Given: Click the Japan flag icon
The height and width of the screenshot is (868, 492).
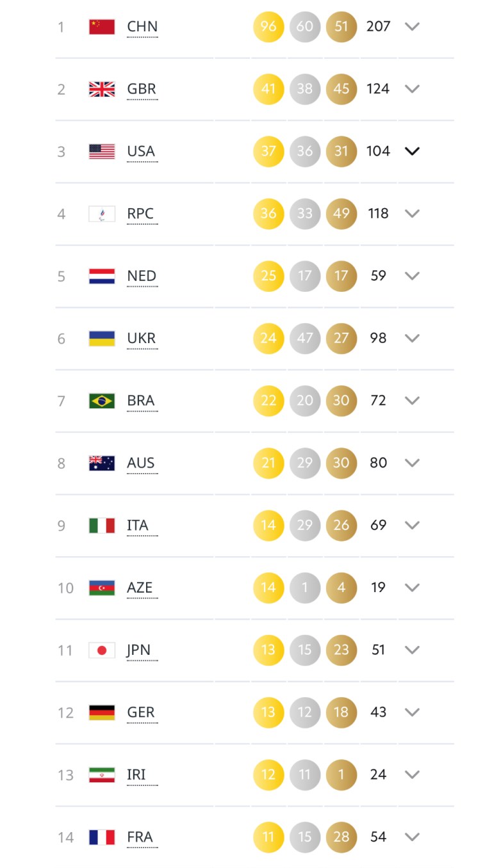Looking at the screenshot, I should (102, 650).
